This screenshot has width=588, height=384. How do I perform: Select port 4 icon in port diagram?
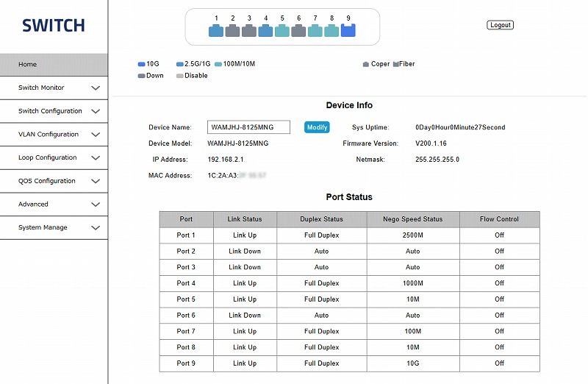(x=265, y=31)
